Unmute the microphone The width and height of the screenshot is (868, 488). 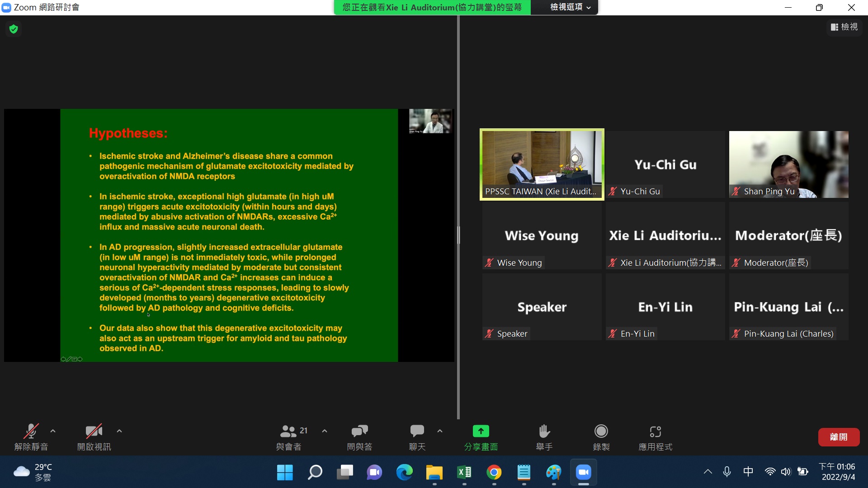31,432
